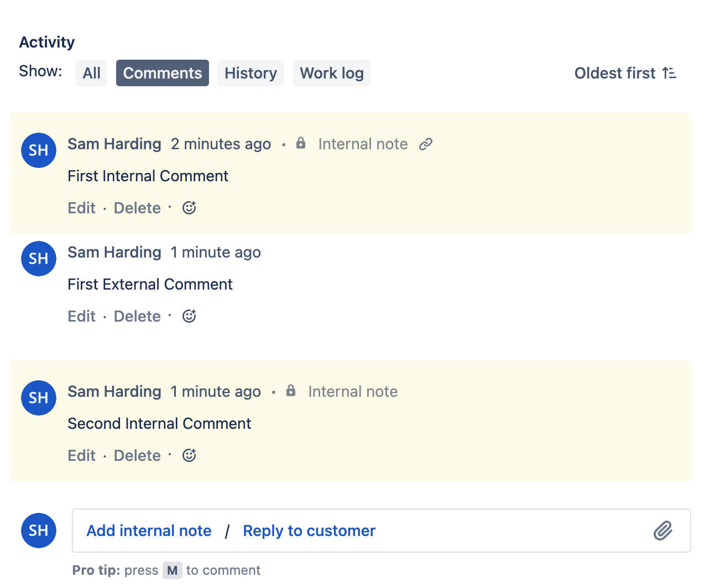Toggle Oldest first sort order
710x588 pixels.
click(625, 73)
